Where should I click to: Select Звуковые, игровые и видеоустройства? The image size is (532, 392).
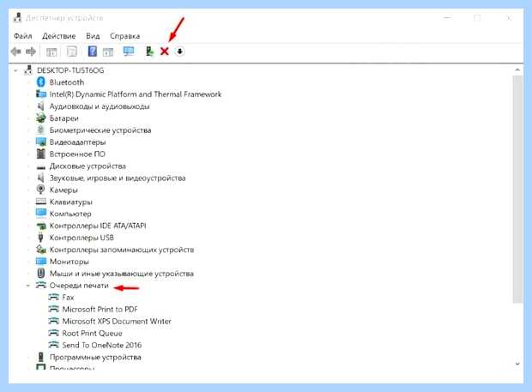[x=118, y=178]
